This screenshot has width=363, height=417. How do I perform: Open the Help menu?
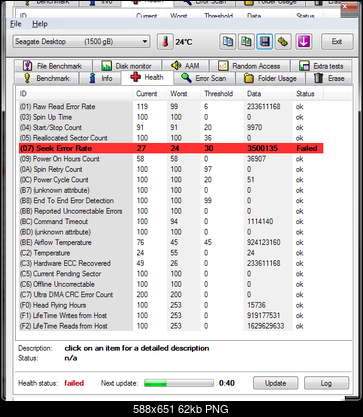[x=40, y=24]
